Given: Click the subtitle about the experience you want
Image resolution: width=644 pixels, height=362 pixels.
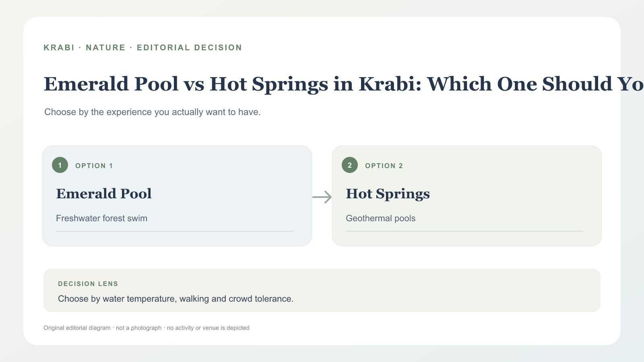Looking at the screenshot, I should [x=153, y=112].
